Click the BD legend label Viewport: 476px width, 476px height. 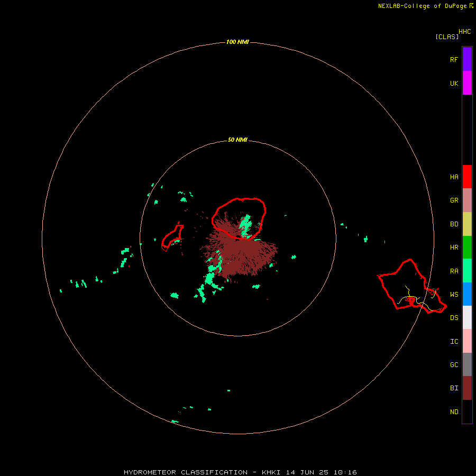click(454, 224)
